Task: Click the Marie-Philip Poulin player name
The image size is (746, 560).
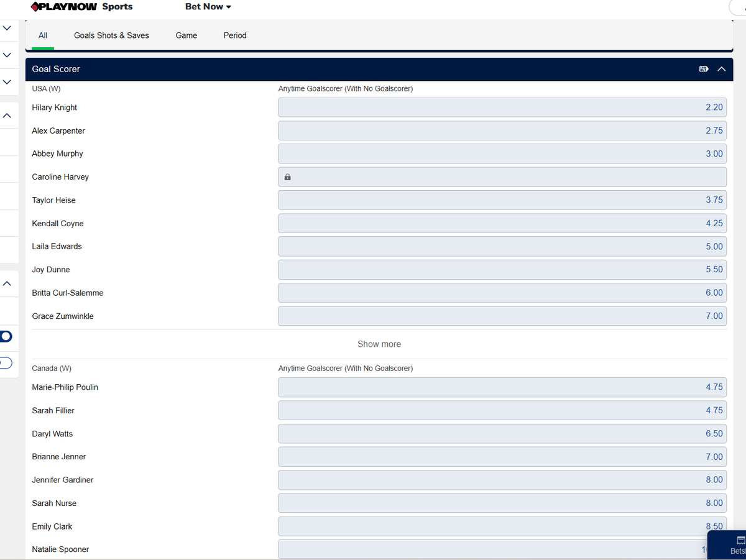Action: (65, 387)
